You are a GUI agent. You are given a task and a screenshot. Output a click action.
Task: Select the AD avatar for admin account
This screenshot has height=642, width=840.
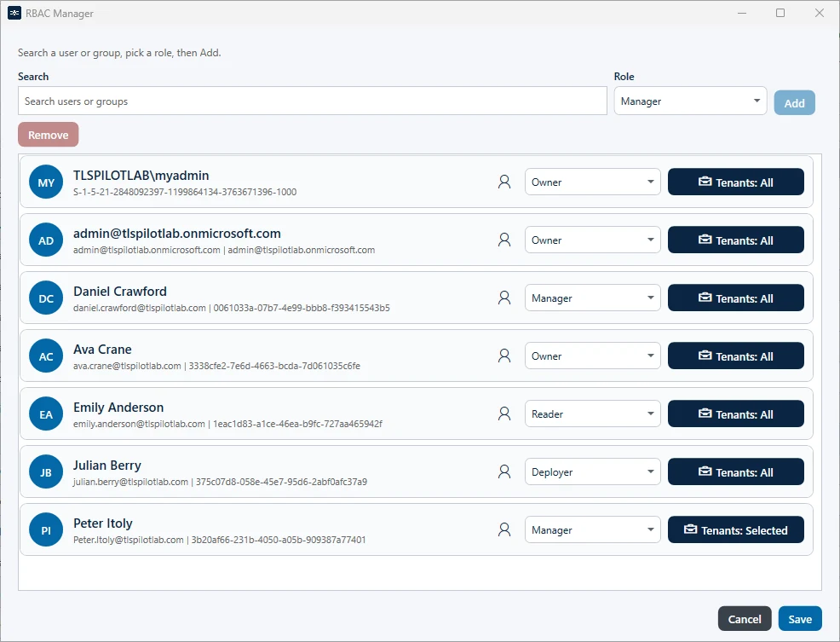(46, 240)
